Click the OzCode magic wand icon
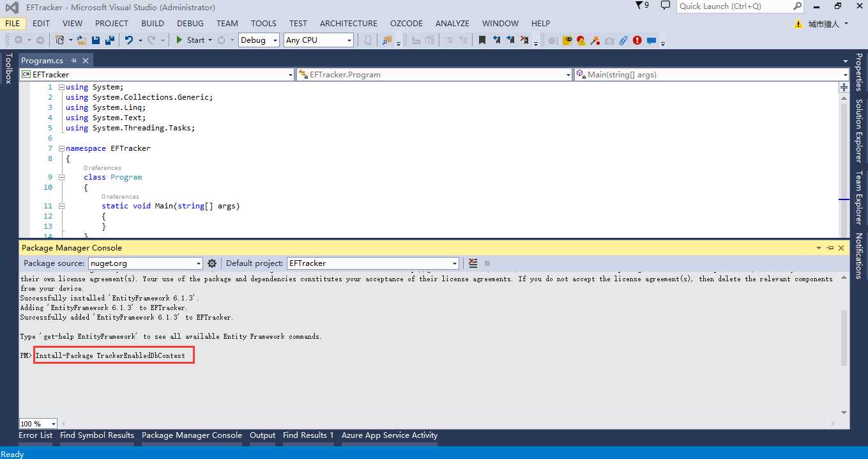Image resolution: width=868 pixels, height=459 pixels. [x=595, y=40]
